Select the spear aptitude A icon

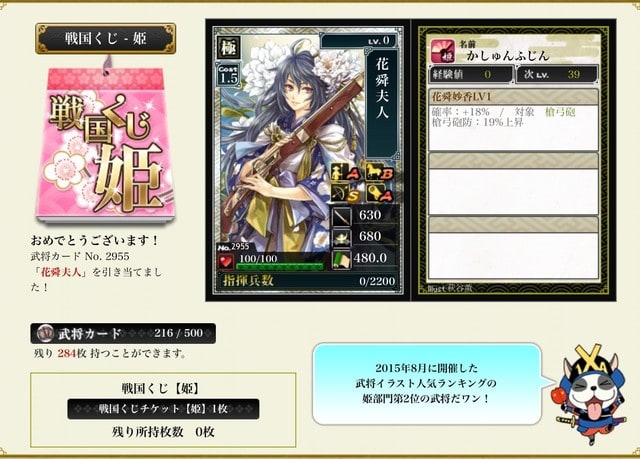pos(346,172)
